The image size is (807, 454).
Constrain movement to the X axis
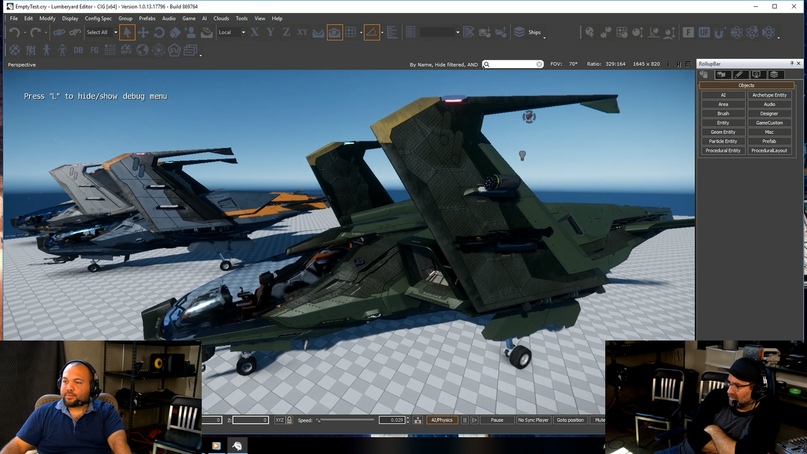254,32
